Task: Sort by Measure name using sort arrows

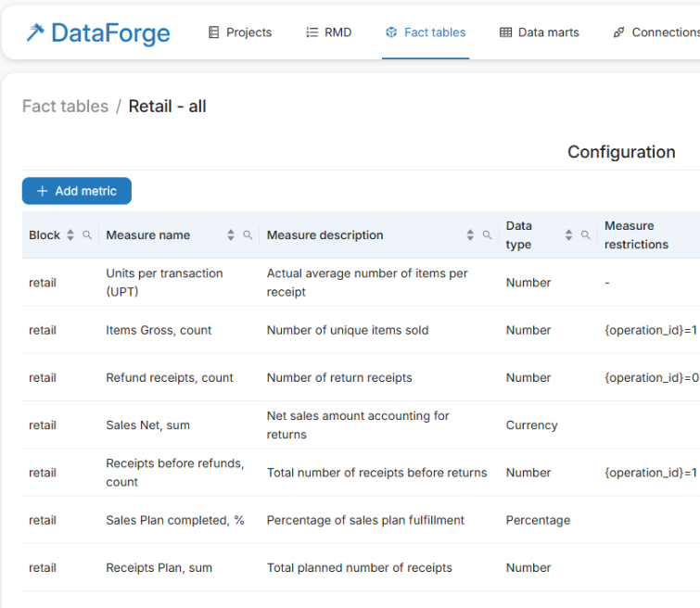Action: point(231,235)
